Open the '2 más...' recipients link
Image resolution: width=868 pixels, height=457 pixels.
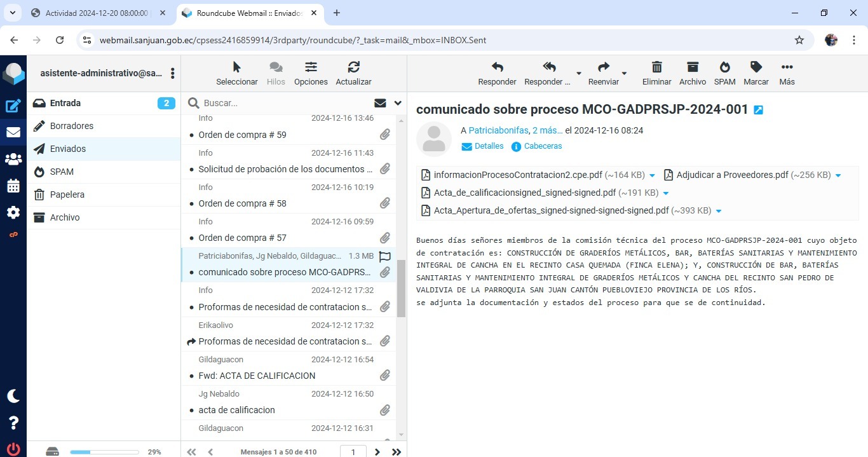(x=547, y=130)
